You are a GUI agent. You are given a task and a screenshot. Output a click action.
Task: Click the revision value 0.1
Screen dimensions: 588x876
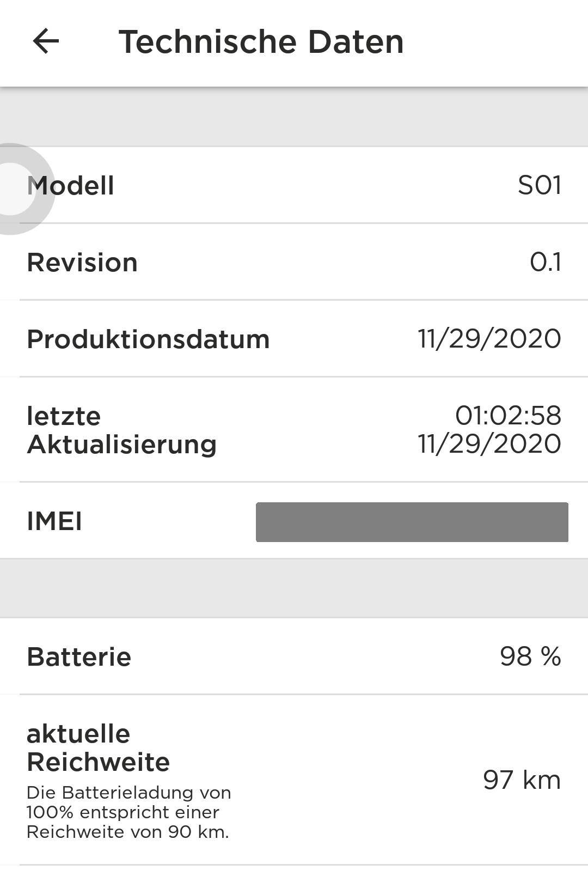545,262
